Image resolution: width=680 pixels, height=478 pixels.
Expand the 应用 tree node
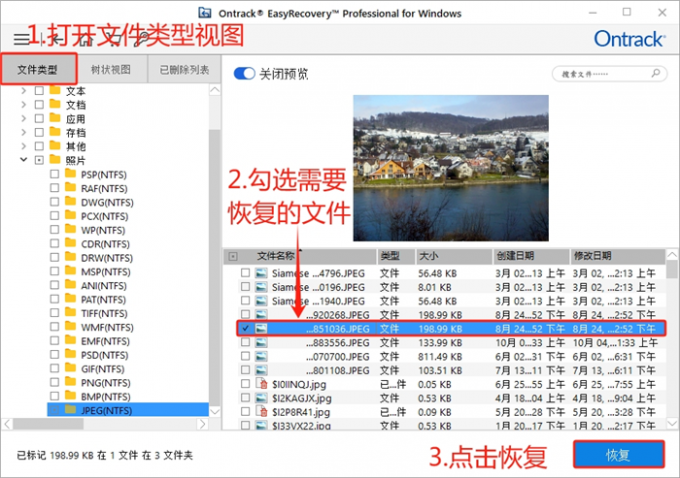[x=24, y=118]
